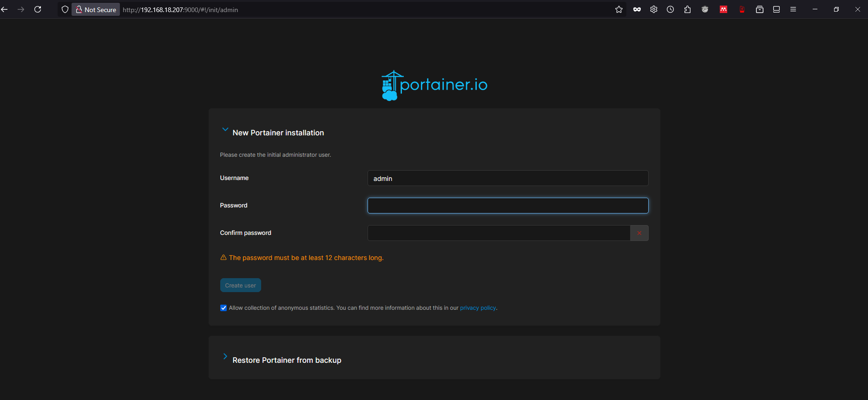Click the warning triangle icon by password message
The image size is (868, 400).
pos(224,257)
